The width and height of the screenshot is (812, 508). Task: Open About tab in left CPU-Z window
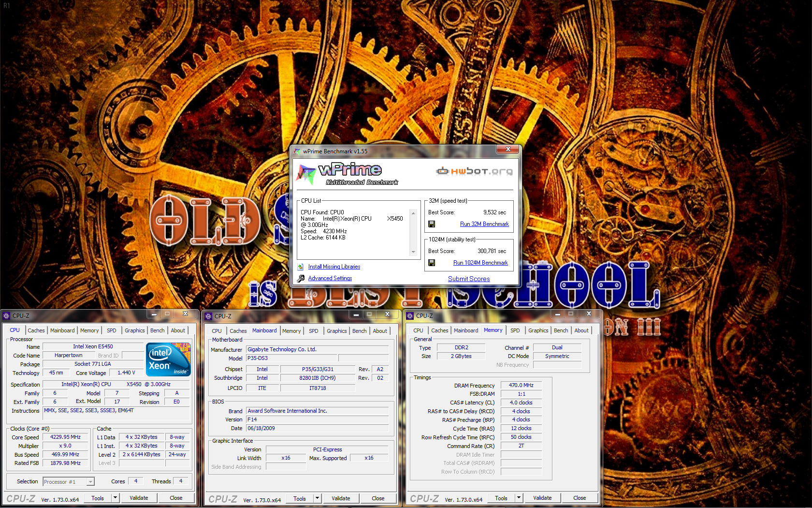point(178,330)
